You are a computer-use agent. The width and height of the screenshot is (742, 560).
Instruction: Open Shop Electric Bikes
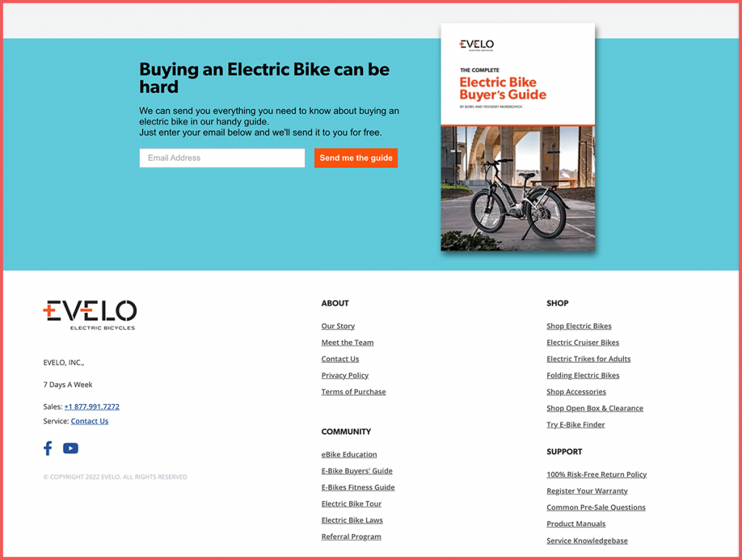click(x=578, y=326)
